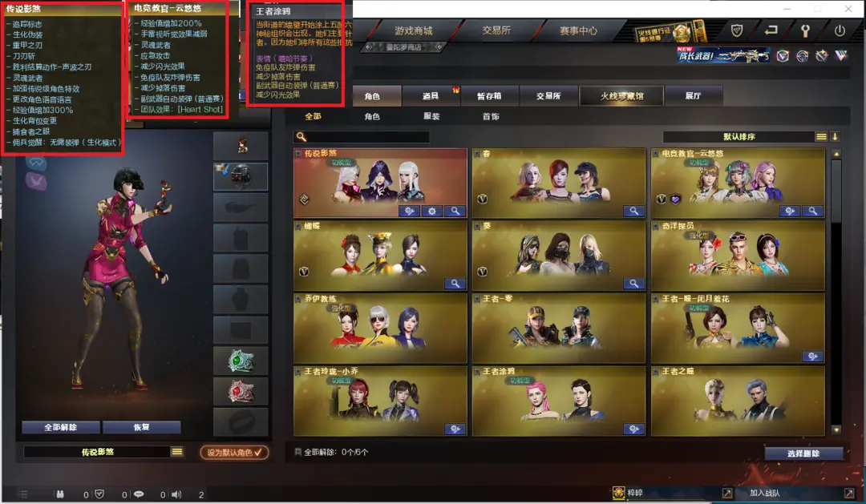Click the 恢复 button
The image size is (866, 504).
tap(141, 427)
